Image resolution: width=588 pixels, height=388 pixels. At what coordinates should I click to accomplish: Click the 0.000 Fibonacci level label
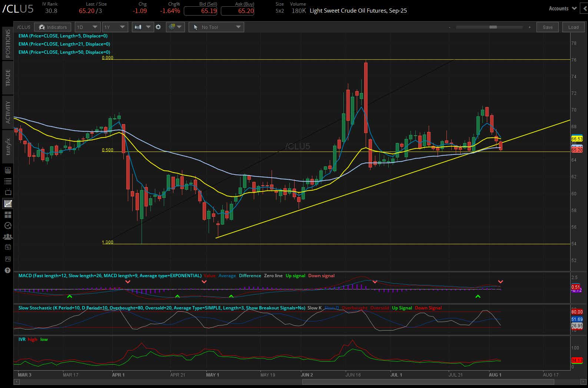coord(107,57)
